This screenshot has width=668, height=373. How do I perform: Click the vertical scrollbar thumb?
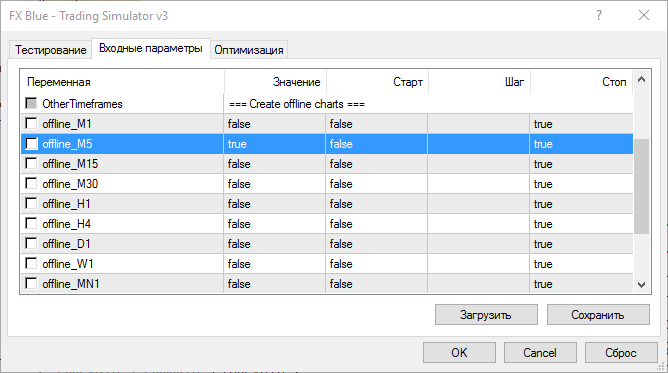tap(642, 186)
